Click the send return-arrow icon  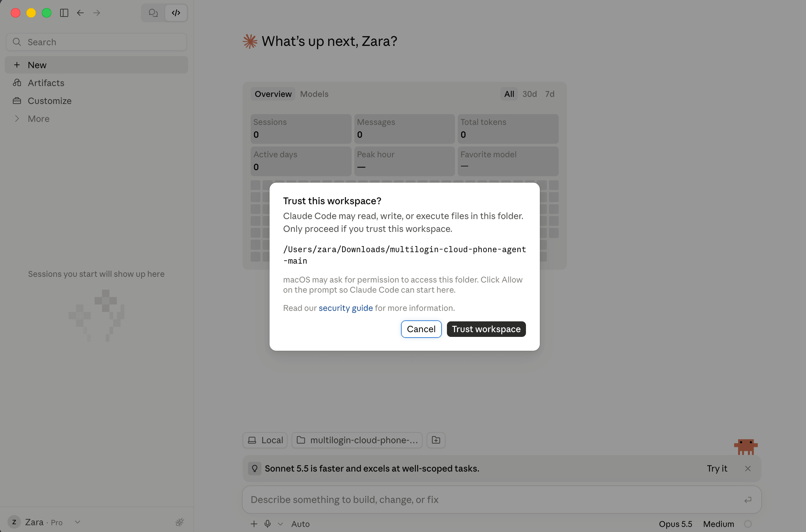tap(748, 500)
